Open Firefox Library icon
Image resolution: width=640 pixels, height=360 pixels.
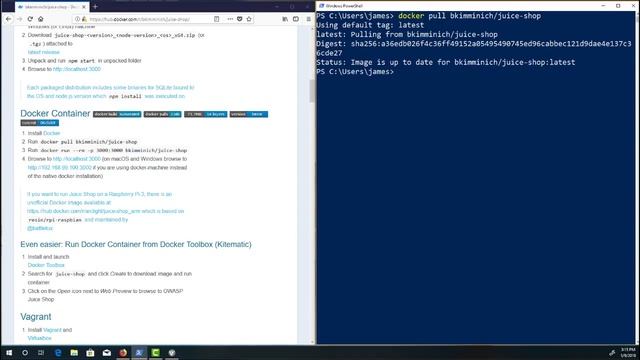[285, 19]
